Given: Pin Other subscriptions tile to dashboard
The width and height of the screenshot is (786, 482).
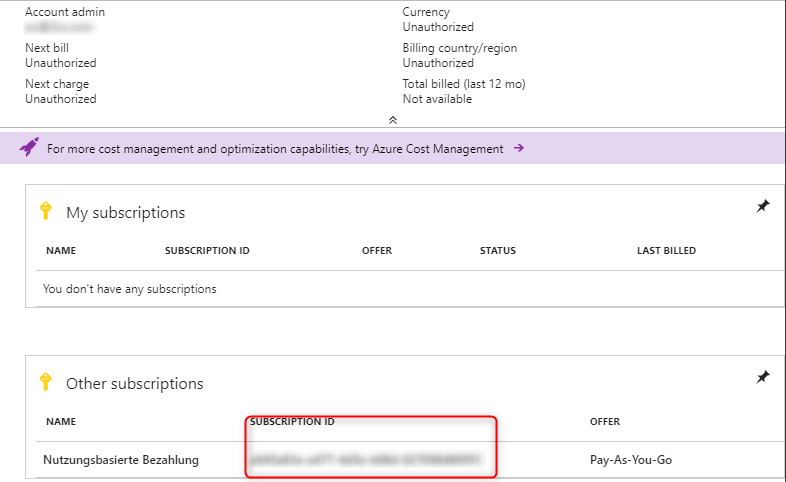Looking at the screenshot, I should click(x=762, y=377).
